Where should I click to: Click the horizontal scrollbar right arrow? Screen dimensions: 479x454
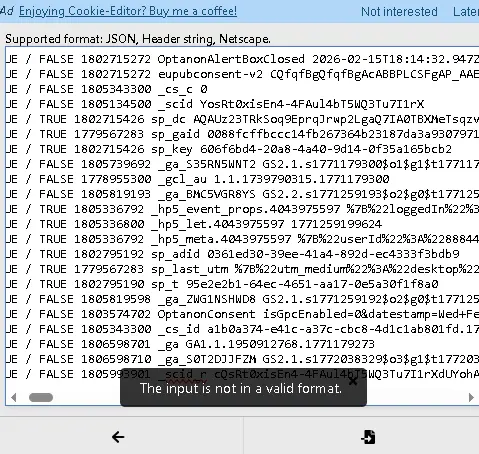click(x=471, y=397)
